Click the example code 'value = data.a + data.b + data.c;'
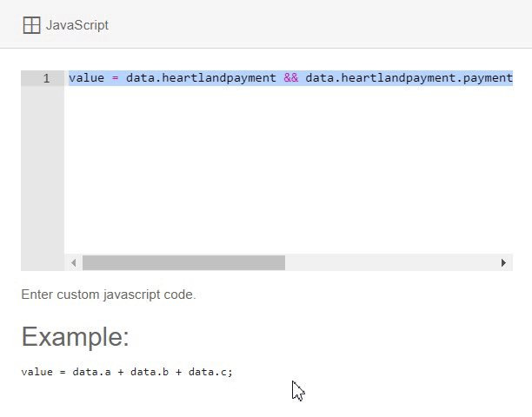Screen dimensions: 532x417 click(x=127, y=372)
